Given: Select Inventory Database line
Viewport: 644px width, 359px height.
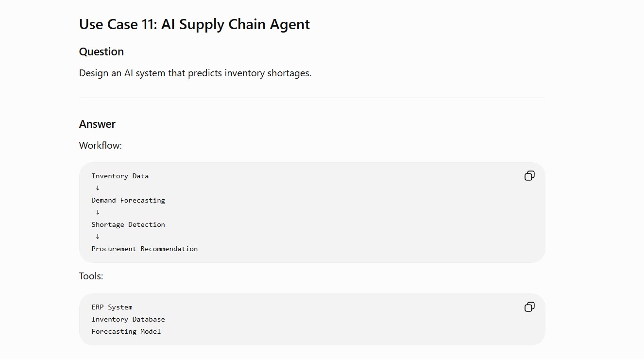Looking at the screenshot, I should pos(128,319).
